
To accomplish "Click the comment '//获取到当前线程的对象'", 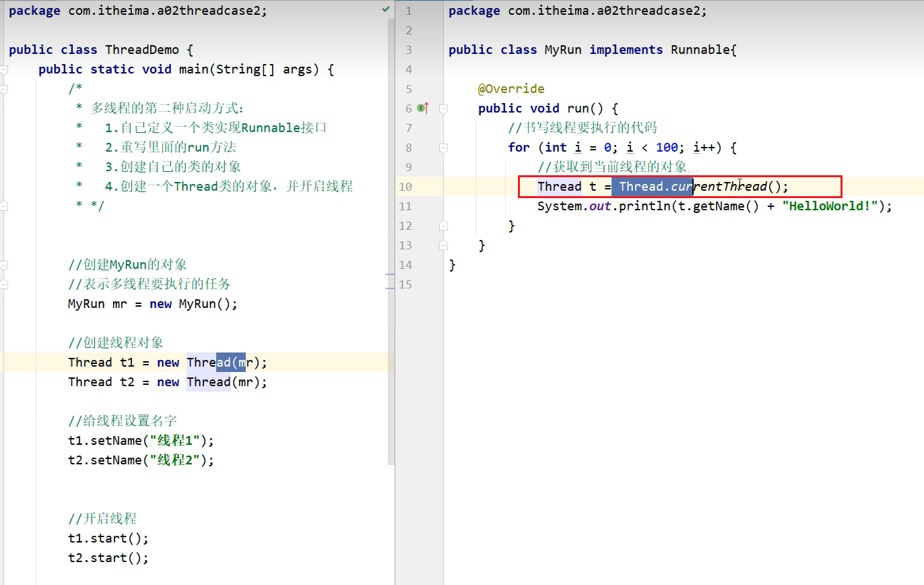I will 612,167.
